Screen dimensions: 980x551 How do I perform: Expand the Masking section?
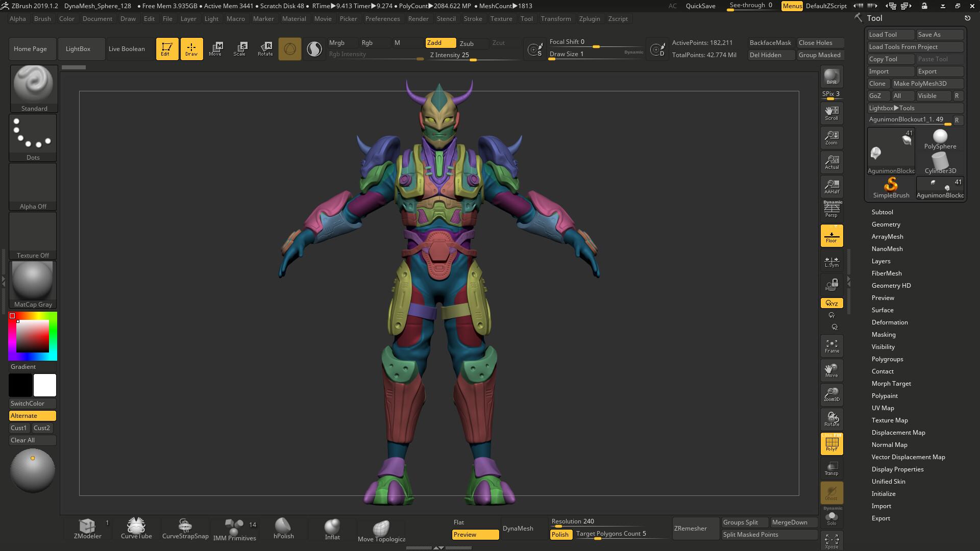pyautogui.click(x=884, y=335)
